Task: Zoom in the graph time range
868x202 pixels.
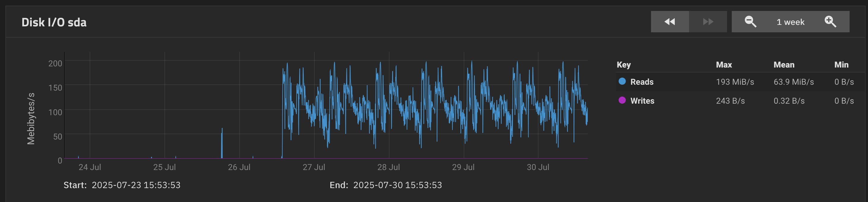Action: point(830,22)
